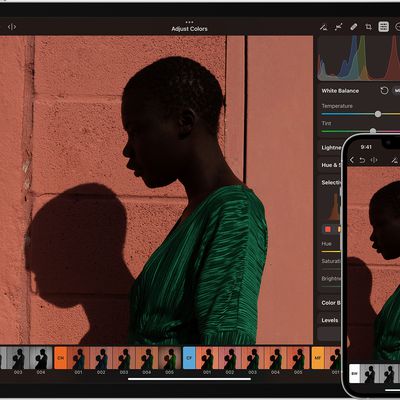This screenshot has height=400, width=400.
Task: Click the RGB histogram graph
Action: pyautogui.click(x=359, y=58)
